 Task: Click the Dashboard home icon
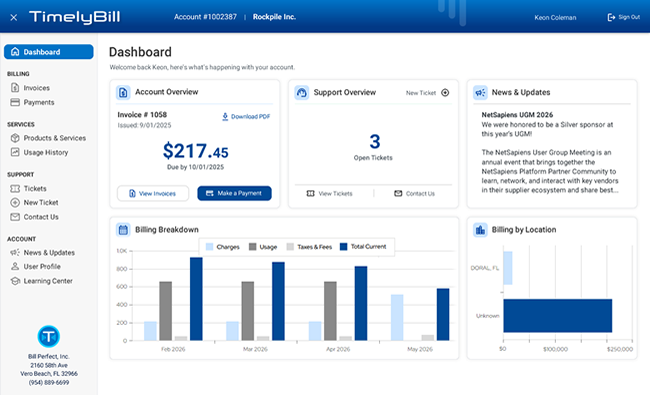coord(15,52)
